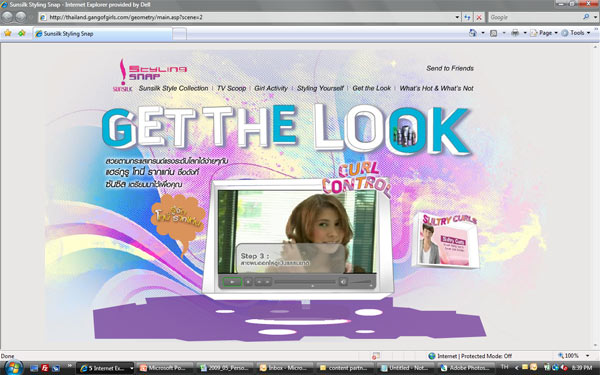Open the Tools menu dropdown
The image size is (600, 375).
coord(576,33)
